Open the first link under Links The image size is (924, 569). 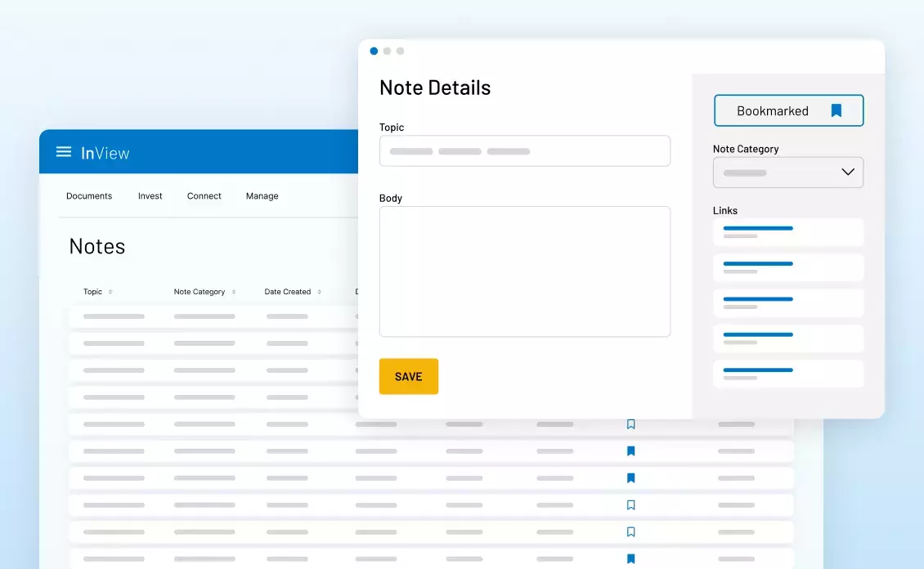[787, 231]
